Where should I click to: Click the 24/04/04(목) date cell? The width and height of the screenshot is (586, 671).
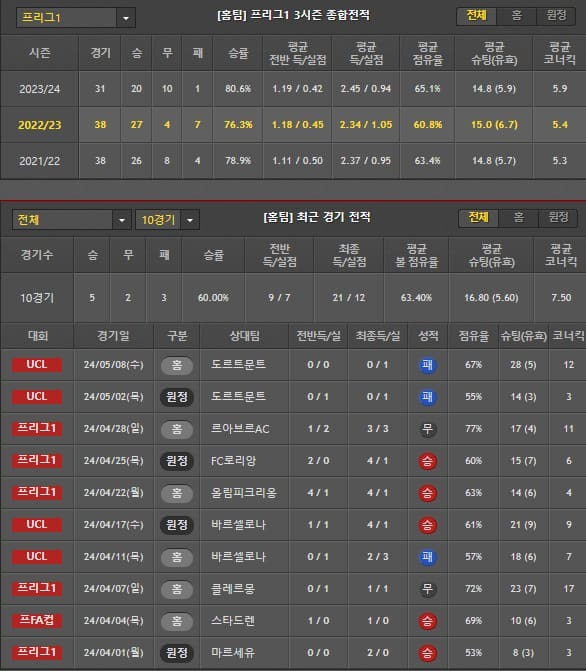point(113,621)
